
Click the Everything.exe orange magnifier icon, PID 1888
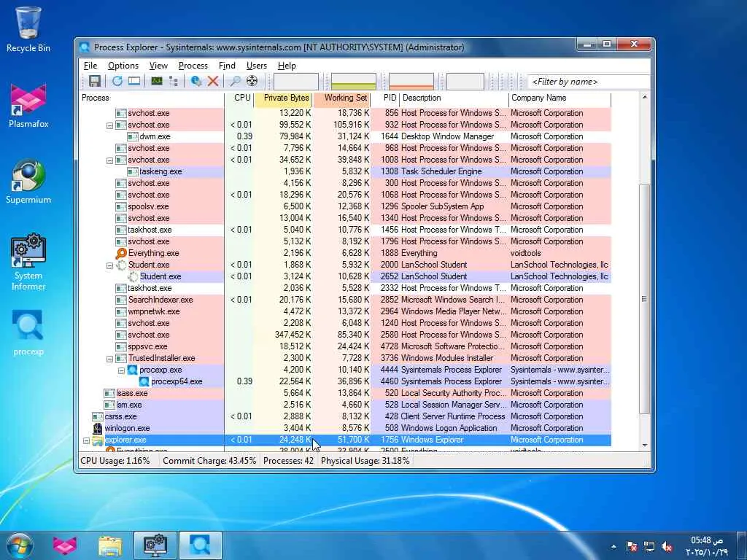tap(121, 253)
